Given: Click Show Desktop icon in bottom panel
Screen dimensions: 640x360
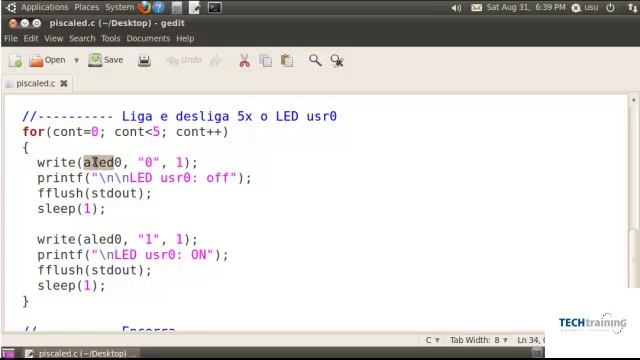Looking at the screenshot, I should [8, 353].
